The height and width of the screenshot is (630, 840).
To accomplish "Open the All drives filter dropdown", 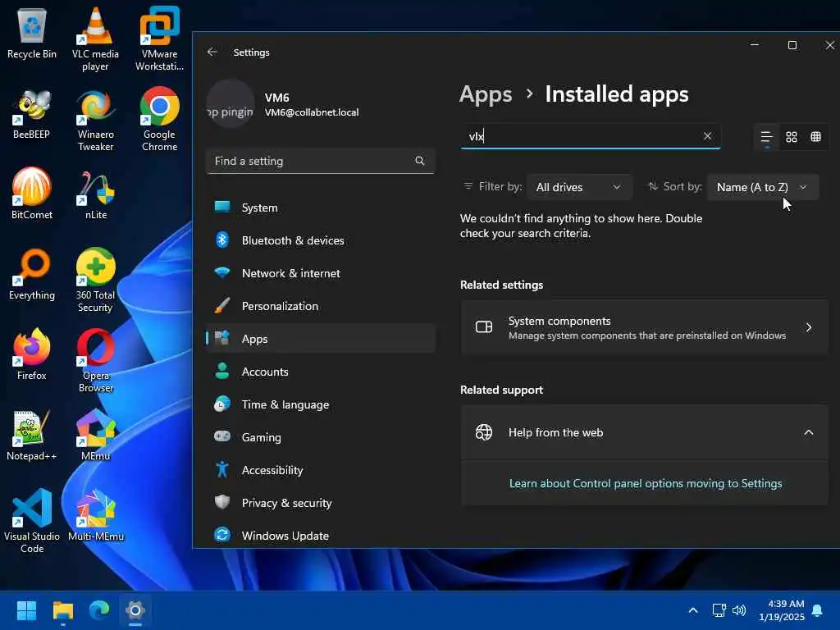I will tap(579, 187).
